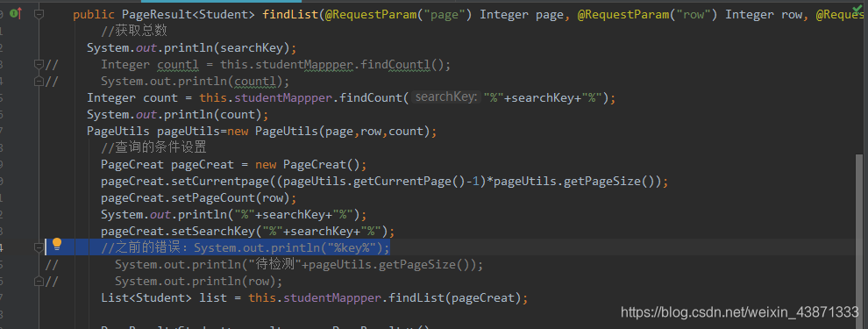Click the '//查询的条件设置' comment

(x=154, y=148)
